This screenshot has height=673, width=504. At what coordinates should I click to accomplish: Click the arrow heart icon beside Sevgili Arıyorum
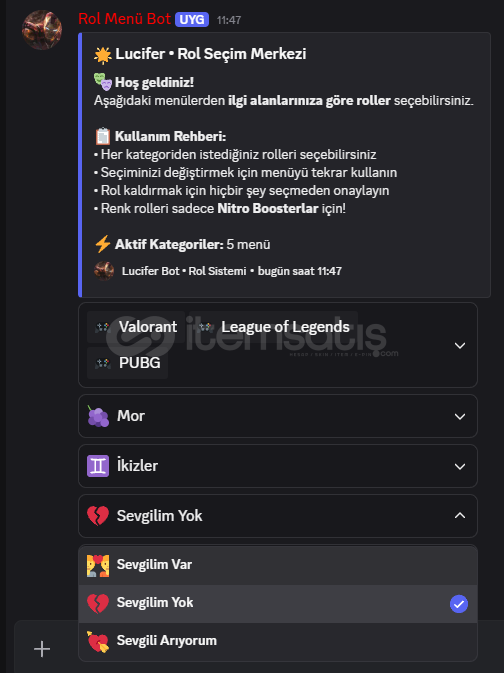tap(98, 642)
